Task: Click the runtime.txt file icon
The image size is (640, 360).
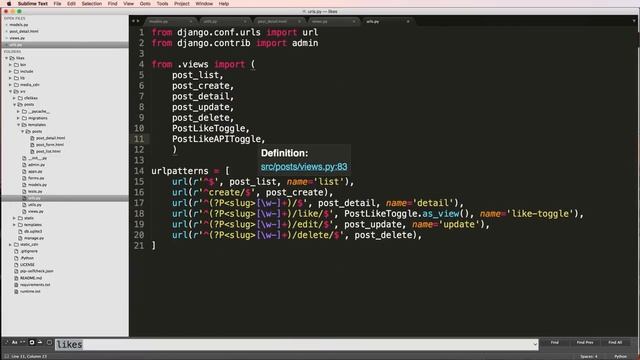Action: coord(16,291)
